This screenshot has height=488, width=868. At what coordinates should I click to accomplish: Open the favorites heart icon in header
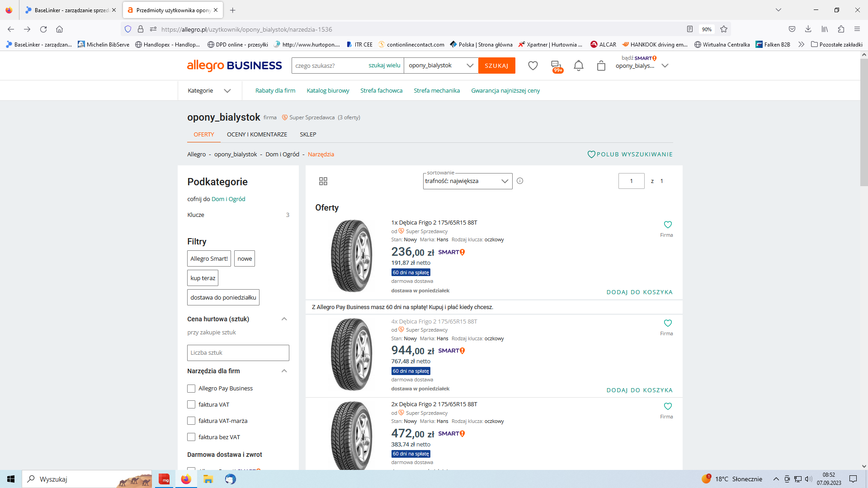tap(533, 66)
